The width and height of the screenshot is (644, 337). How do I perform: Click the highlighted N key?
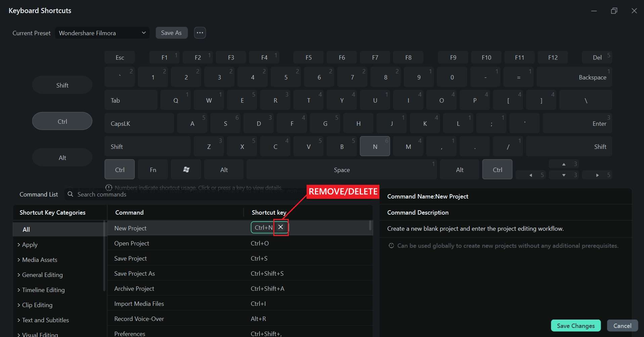click(375, 147)
